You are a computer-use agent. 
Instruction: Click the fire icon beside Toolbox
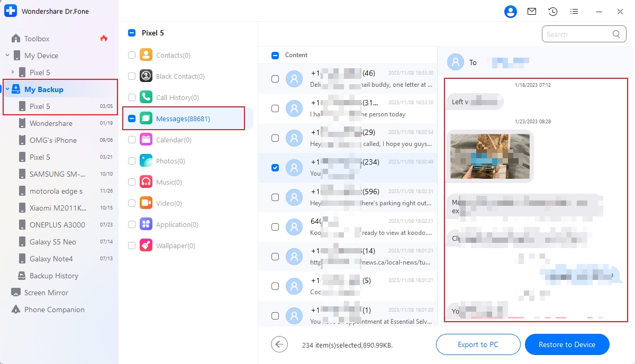point(104,38)
